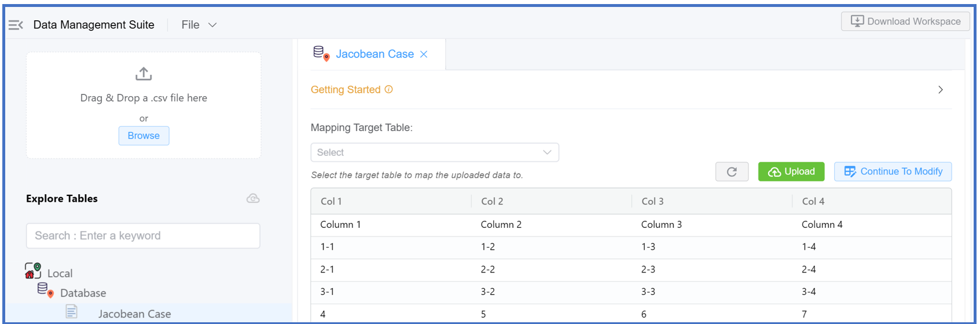Close the Jacobean Case tab

point(424,54)
